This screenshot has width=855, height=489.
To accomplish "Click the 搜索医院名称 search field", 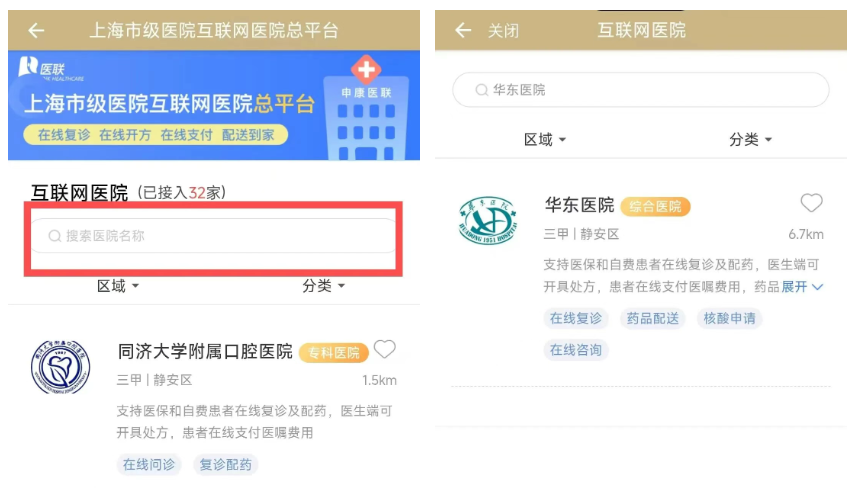I will [215, 236].
